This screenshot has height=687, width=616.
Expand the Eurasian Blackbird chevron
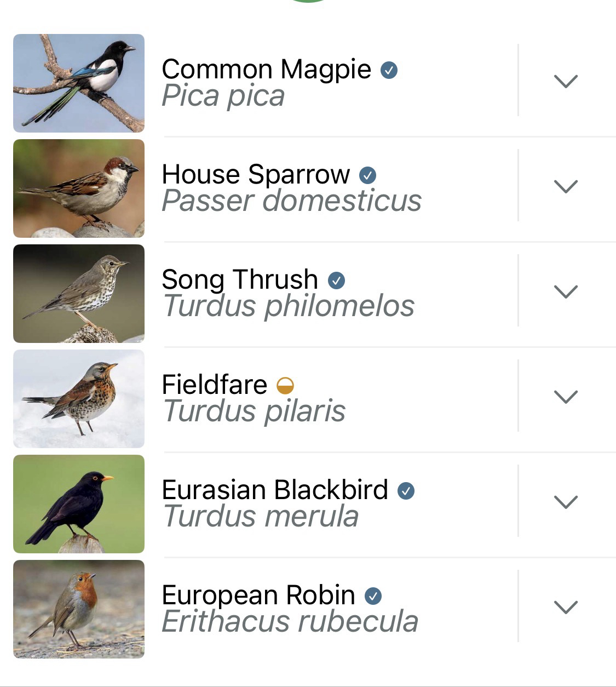(x=566, y=502)
